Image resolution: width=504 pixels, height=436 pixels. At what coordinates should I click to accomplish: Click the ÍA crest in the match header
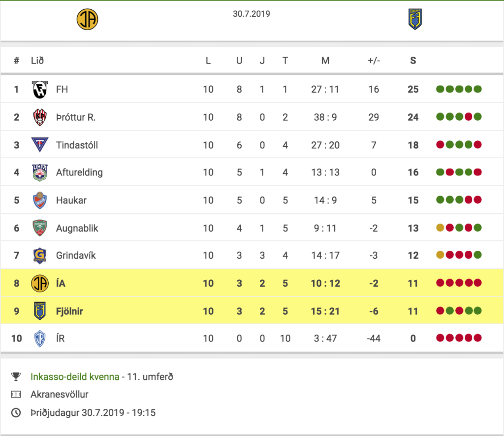(87, 19)
